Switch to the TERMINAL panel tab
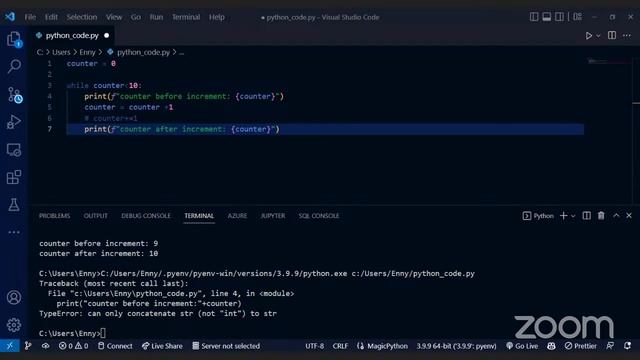Screen dimensions: 640x360 (199, 216)
